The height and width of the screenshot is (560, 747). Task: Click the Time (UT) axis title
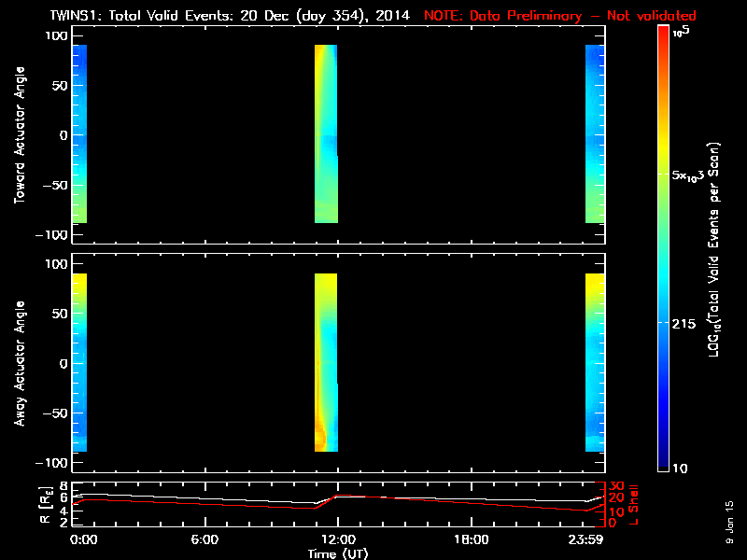click(339, 553)
